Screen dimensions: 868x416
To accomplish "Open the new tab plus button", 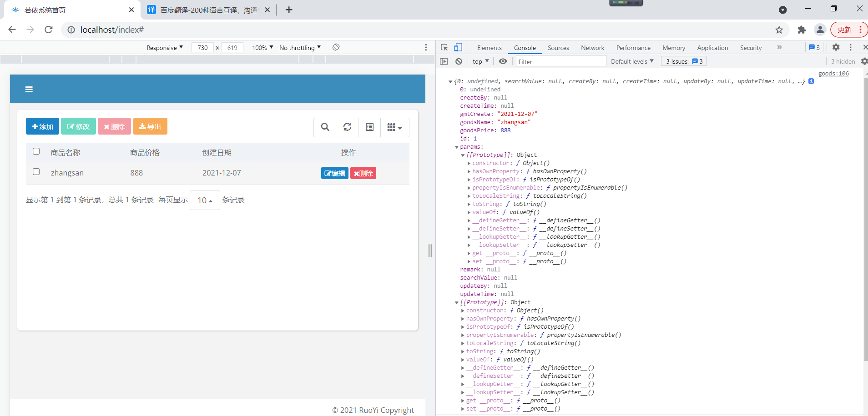I will (x=289, y=10).
